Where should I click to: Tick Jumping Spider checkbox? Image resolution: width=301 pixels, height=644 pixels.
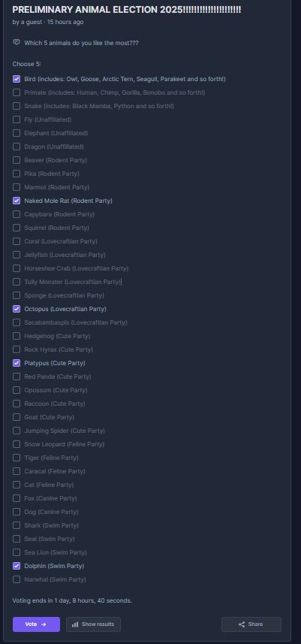(x=17, y=431)
